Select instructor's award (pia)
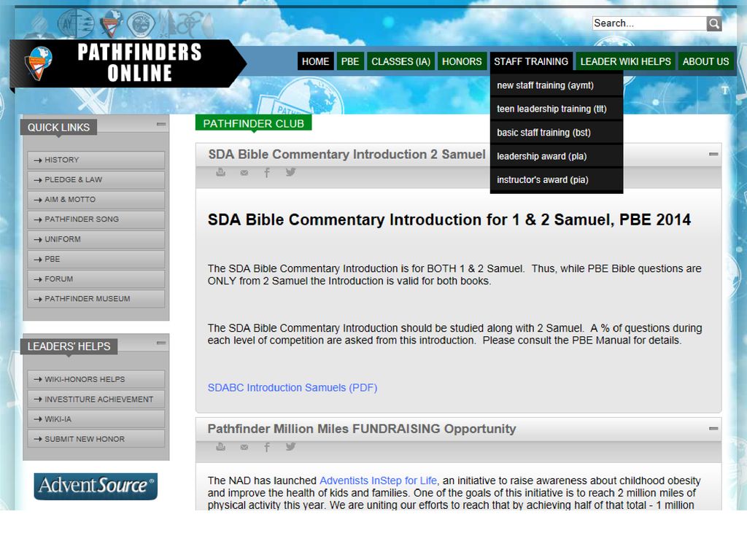The height and width of the screenshot is (560, 747). pyautogui.click(x=557, y=179)
